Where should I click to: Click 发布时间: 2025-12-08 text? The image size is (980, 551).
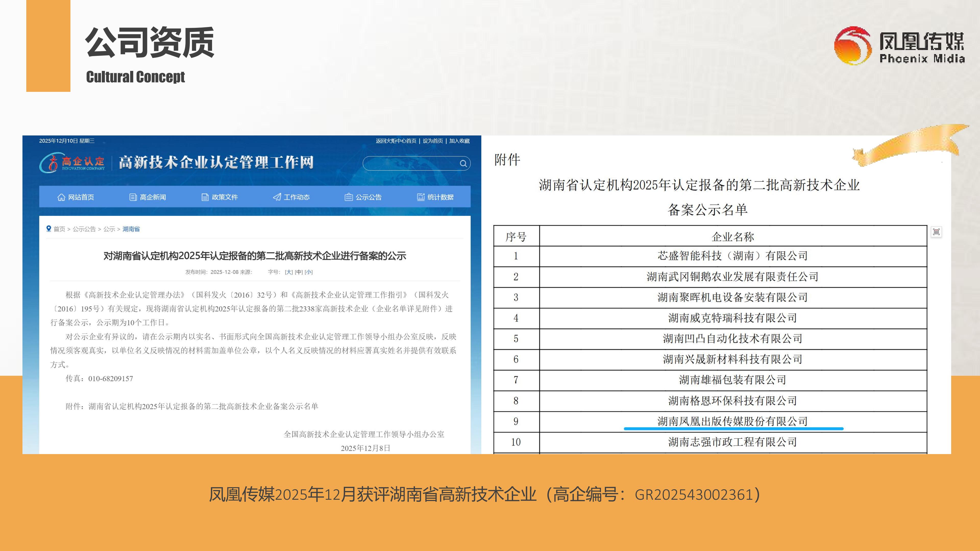point(212,272)
